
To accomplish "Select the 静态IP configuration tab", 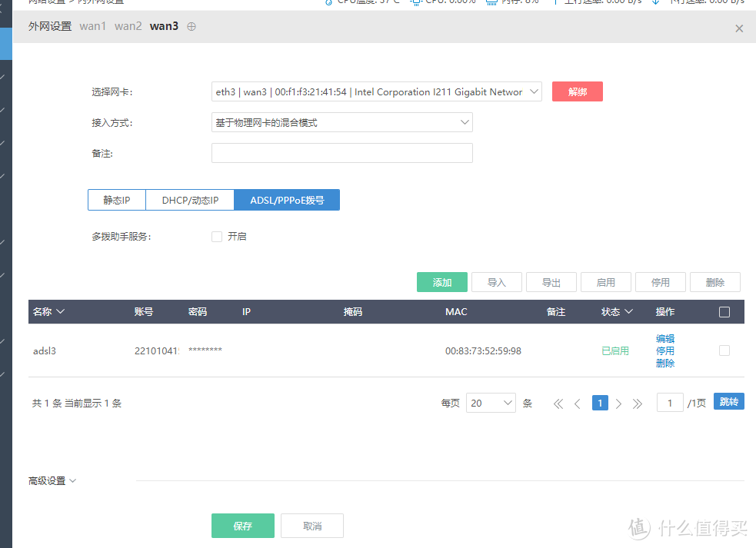I will pos(116,200).
